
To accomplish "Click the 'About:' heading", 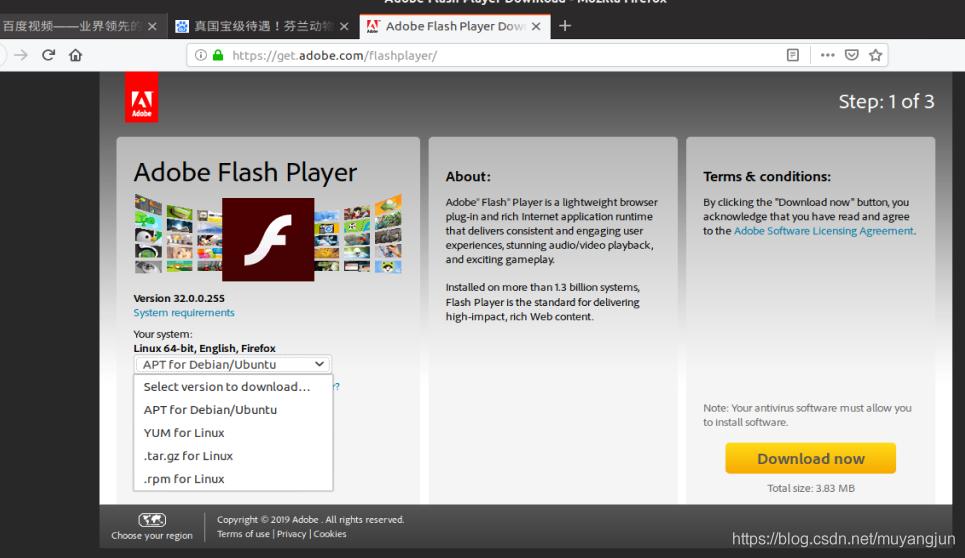I will (468, 177).
